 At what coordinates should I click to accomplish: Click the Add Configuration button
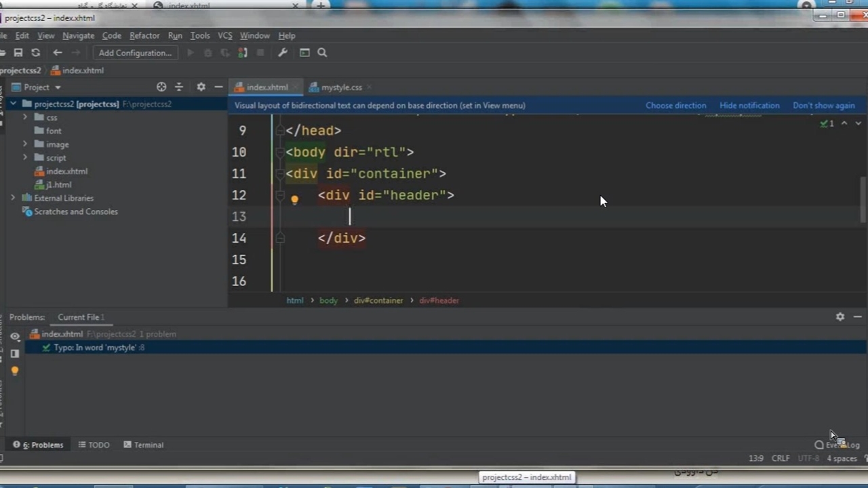pos(135,53)
